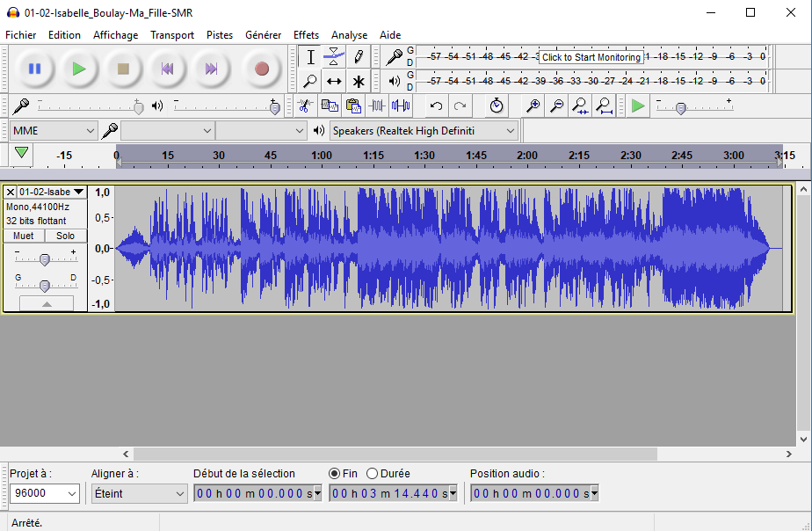Open the recording channels dropdown
The width and height of the screenshot is (812, 531).
click(261, 131)
